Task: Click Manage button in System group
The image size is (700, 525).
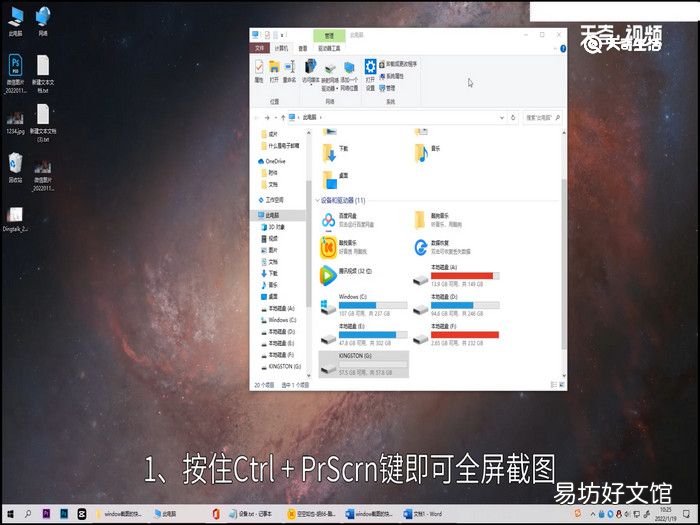Action: pyautogui.click(x=387, y=88)
